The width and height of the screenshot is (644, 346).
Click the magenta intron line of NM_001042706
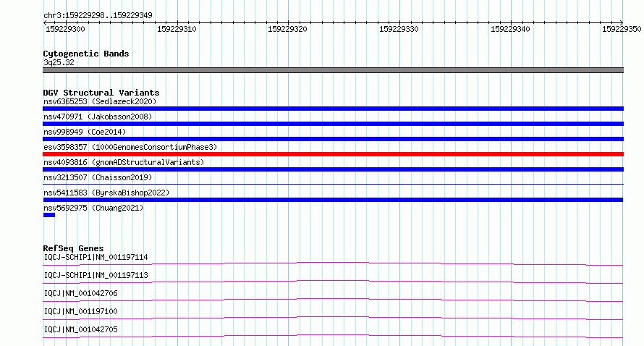click(x=333, y=300)
